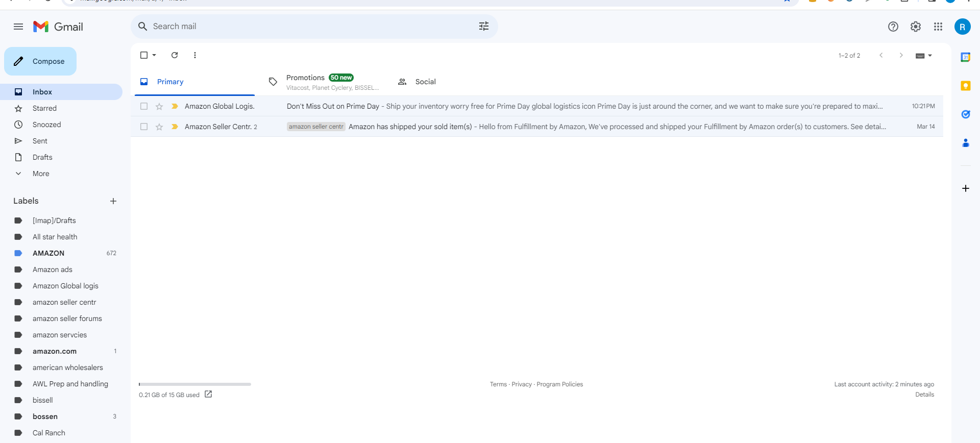
Task: Open the amazon servcies label
Action: [61, 335]
